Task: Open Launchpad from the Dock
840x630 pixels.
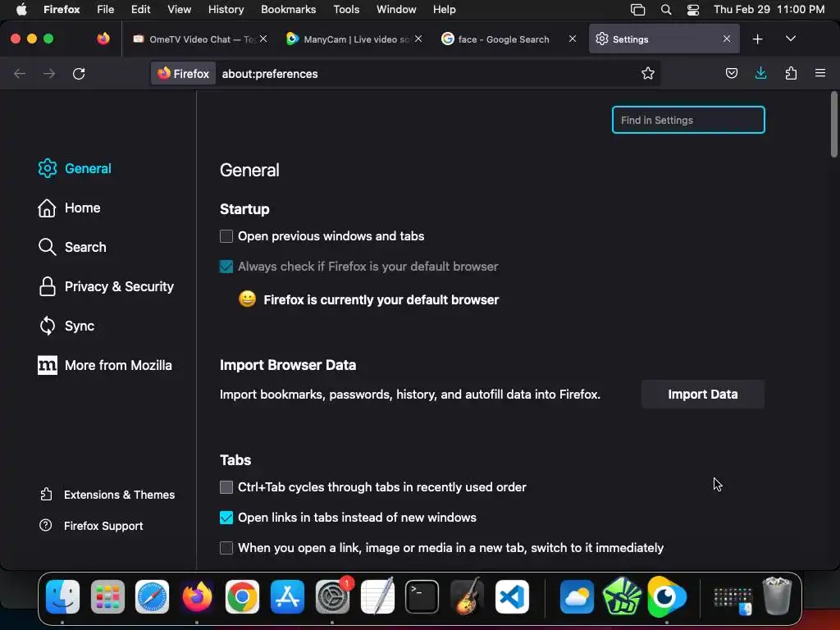Action: [x=107, y=596]
